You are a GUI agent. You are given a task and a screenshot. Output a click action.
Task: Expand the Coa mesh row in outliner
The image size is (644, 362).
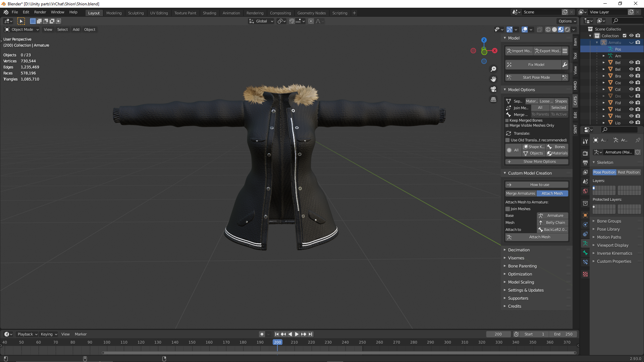point(604,83)
